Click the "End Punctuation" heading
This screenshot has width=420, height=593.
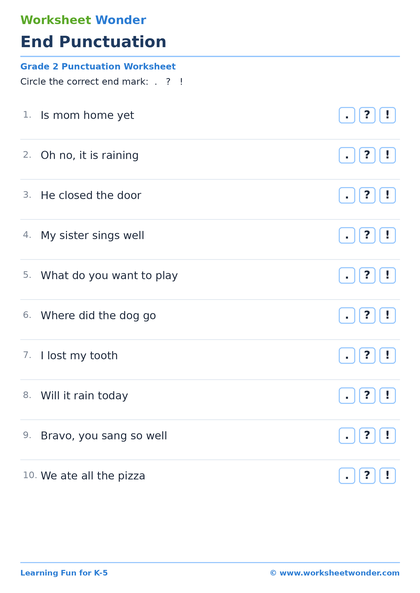click(93, 42)
